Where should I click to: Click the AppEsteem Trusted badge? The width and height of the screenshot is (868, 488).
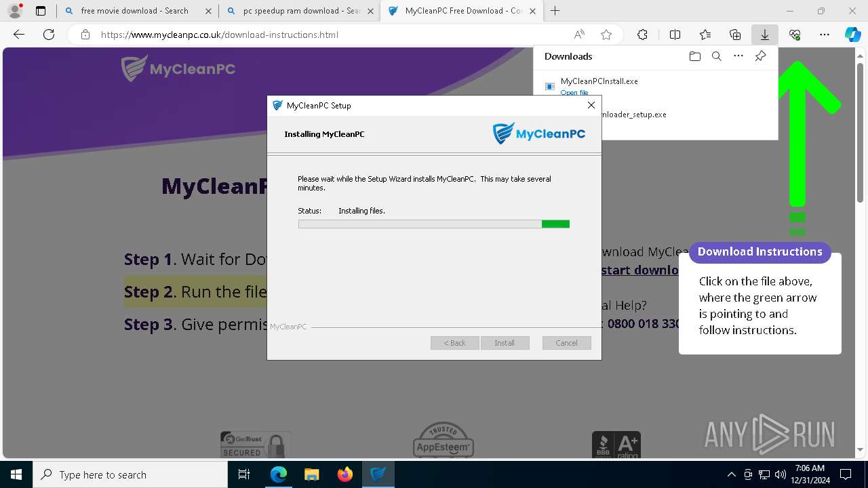click(443, 441)
